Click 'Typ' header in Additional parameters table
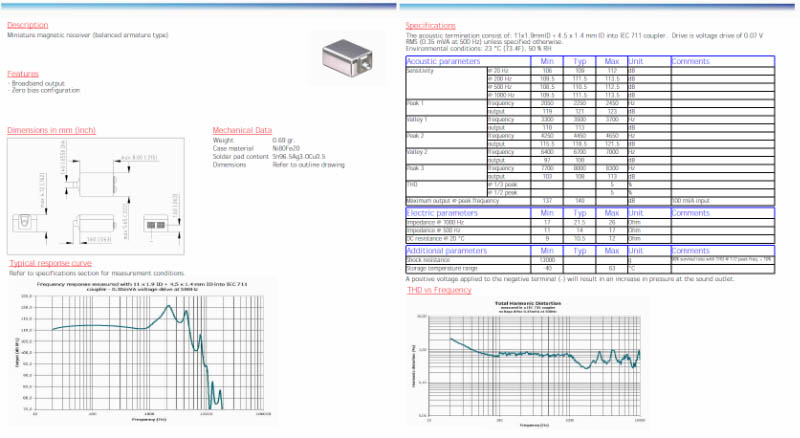The image size is (800, 438). [x=580, y=251]
